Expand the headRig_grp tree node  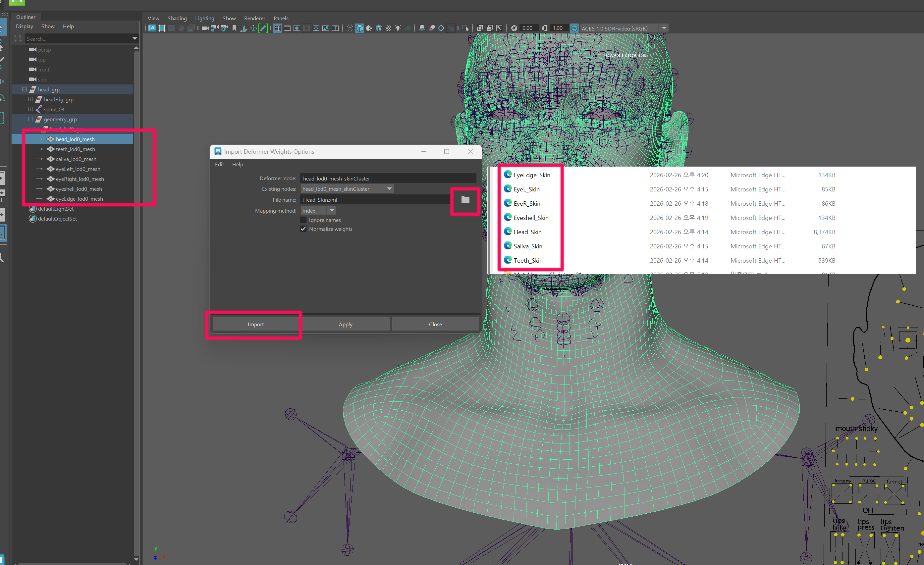click(x=30, y=99)
